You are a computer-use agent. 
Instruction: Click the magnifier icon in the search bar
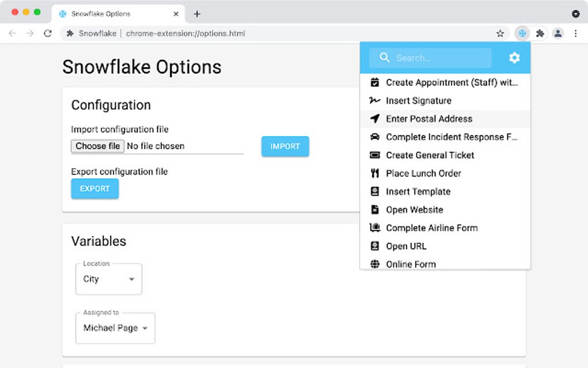coord(385,58)
